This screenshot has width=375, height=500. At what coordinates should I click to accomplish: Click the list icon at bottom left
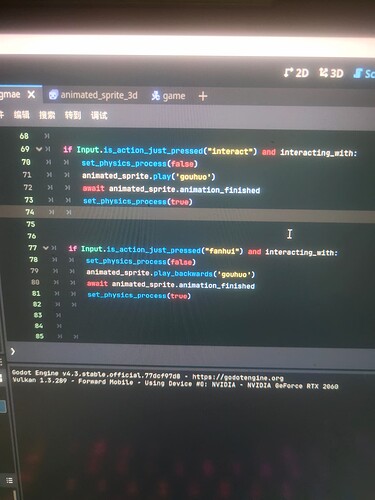10,480
